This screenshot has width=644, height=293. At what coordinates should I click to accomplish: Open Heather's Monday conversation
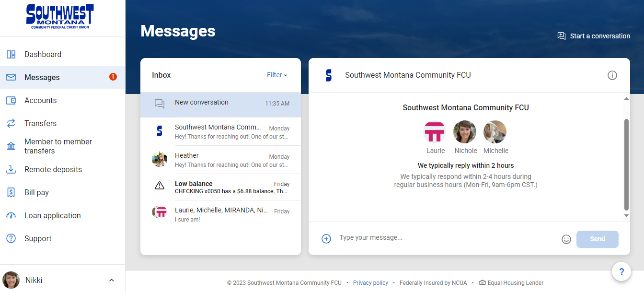pyautogui.click(x=220, y=160)
